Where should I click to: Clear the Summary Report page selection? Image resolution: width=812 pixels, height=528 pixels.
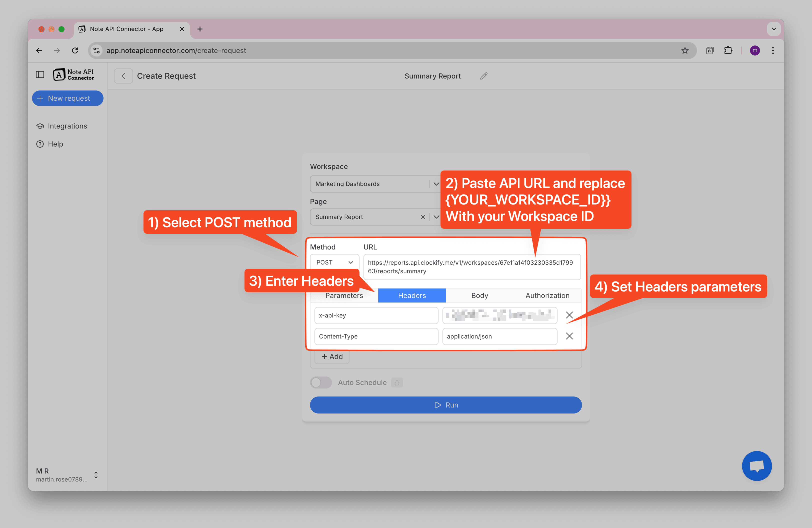(423, 217)
